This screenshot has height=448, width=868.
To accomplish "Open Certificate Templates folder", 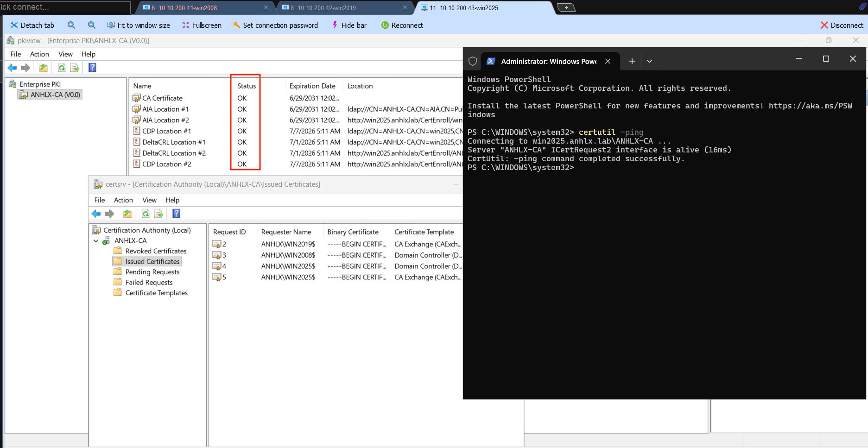I will tap(151, 293).
